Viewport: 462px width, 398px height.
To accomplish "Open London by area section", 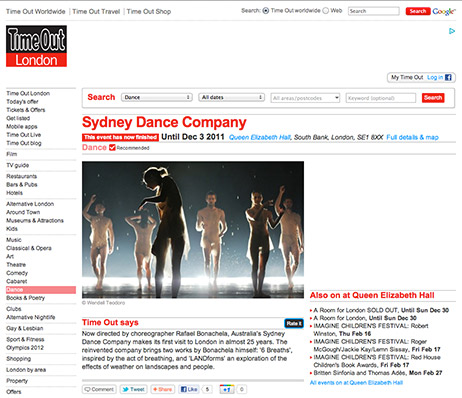I will click(26, 370).
